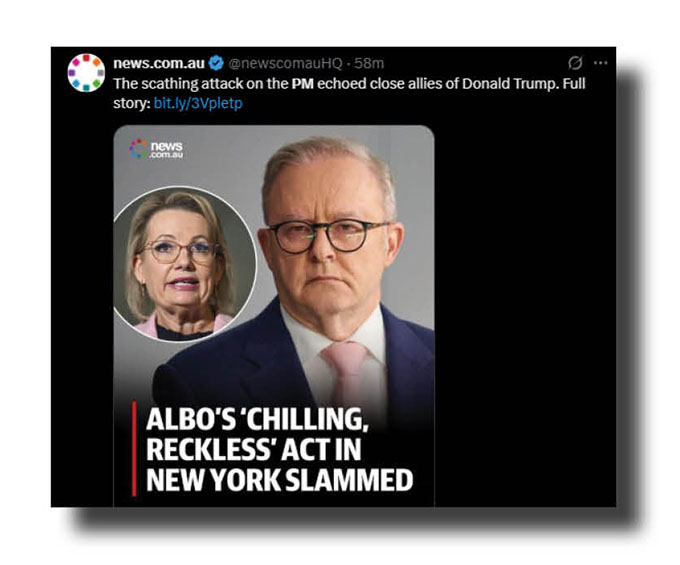Image resolution: width=680 pixels, height=565 pixels.
Task: Open the three-dot more options menu
Action: click(x=601, y=63)
